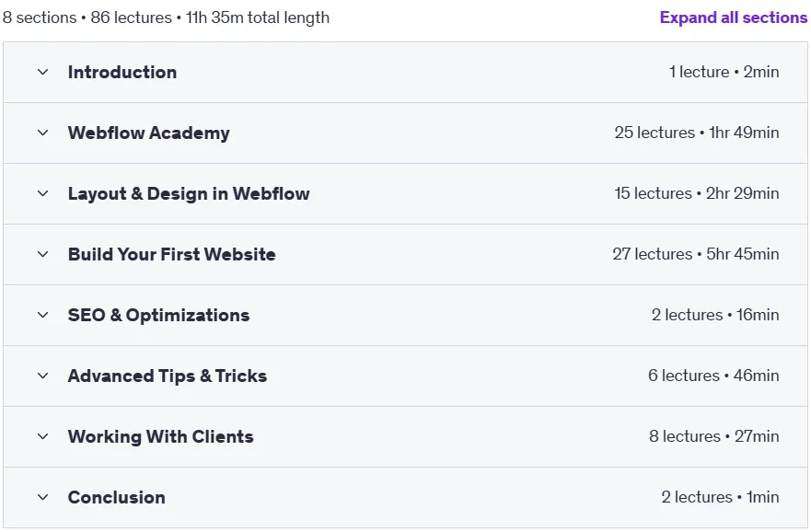Screen dimensions: 811x532
Task: Click the 27 lectures • 5hr 45min label
Action: [x=696, y=254]
